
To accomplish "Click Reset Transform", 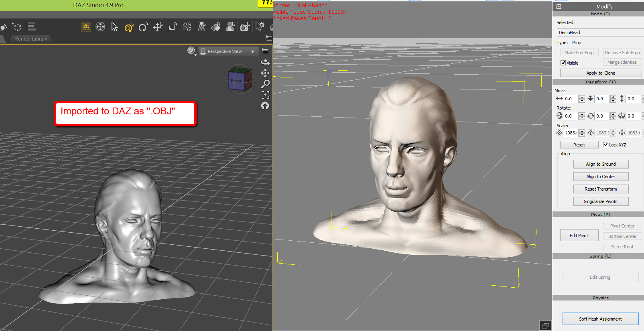I will 601,189.
